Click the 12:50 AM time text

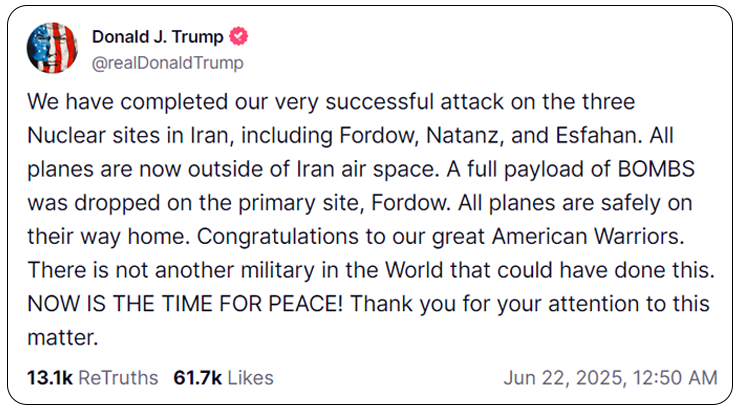(675, 378)
